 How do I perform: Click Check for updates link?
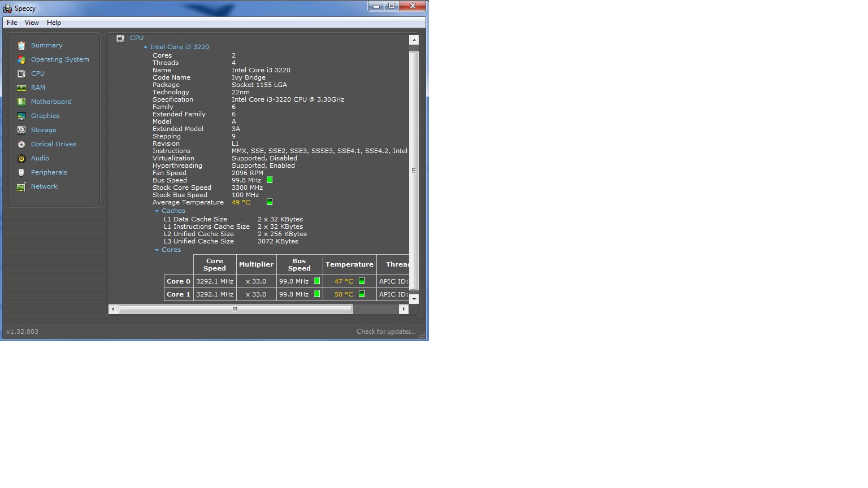click(x=386, y=332)
